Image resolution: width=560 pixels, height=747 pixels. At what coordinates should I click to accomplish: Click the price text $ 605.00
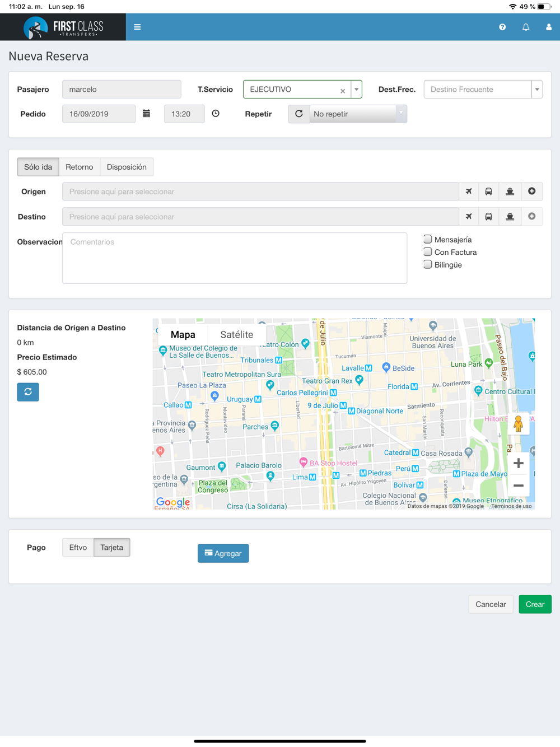point(32,372)
